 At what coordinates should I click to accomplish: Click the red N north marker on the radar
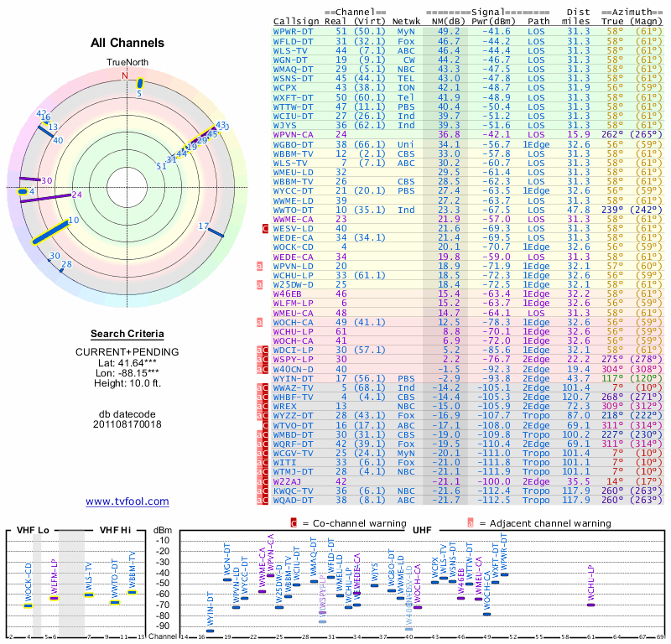(x=124, y=75)
